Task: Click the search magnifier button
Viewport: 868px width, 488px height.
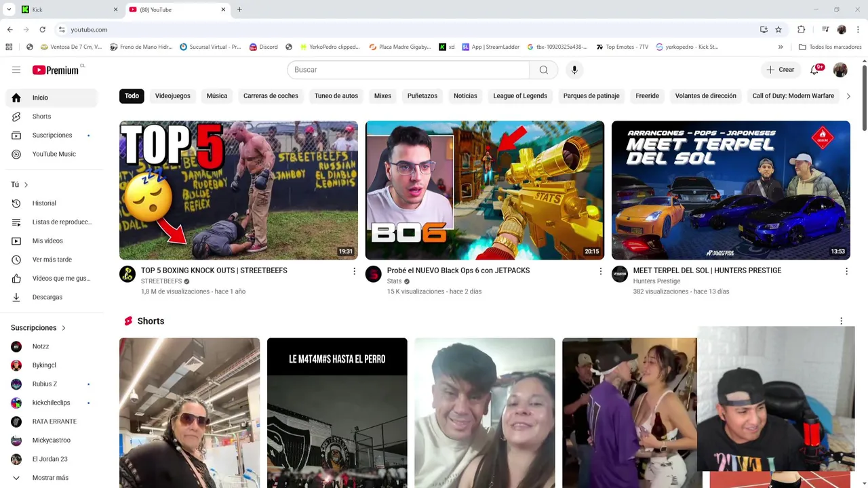Action: [544, 70]
